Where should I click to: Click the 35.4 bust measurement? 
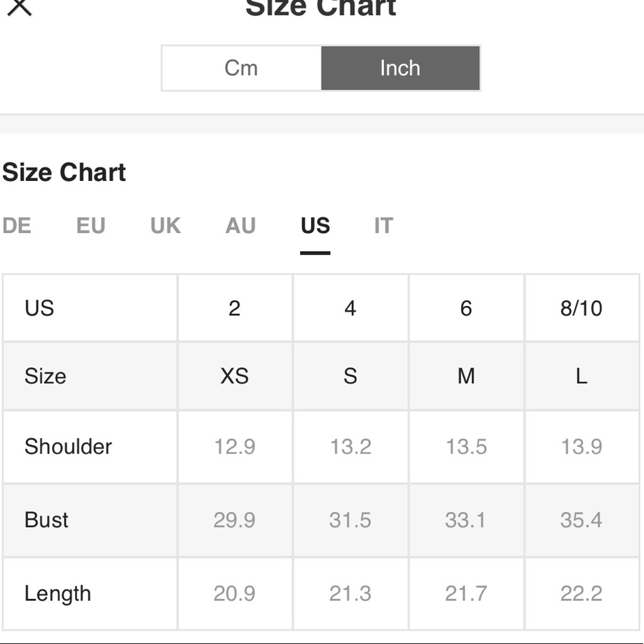[581, 520]
